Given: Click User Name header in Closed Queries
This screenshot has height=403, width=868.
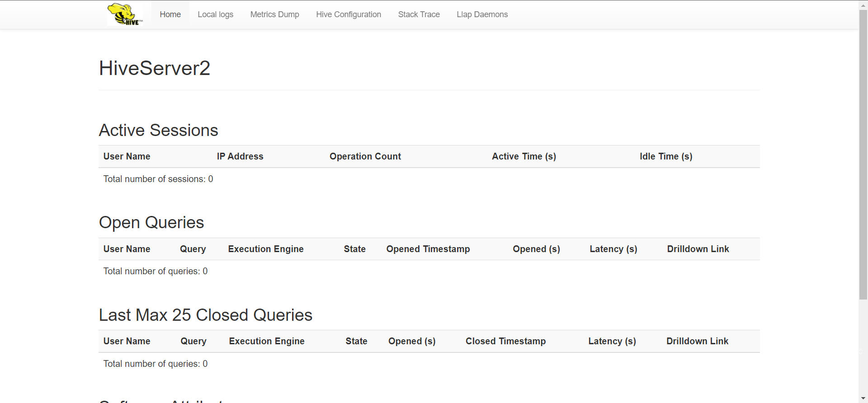Looking at the screenshot, I should coord(127,341).
